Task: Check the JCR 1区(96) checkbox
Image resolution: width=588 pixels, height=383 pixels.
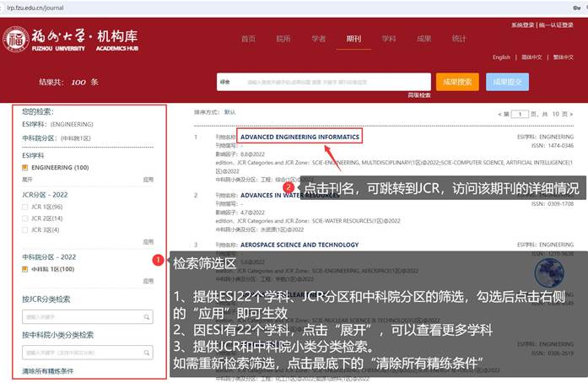Action: pos(25,207)
